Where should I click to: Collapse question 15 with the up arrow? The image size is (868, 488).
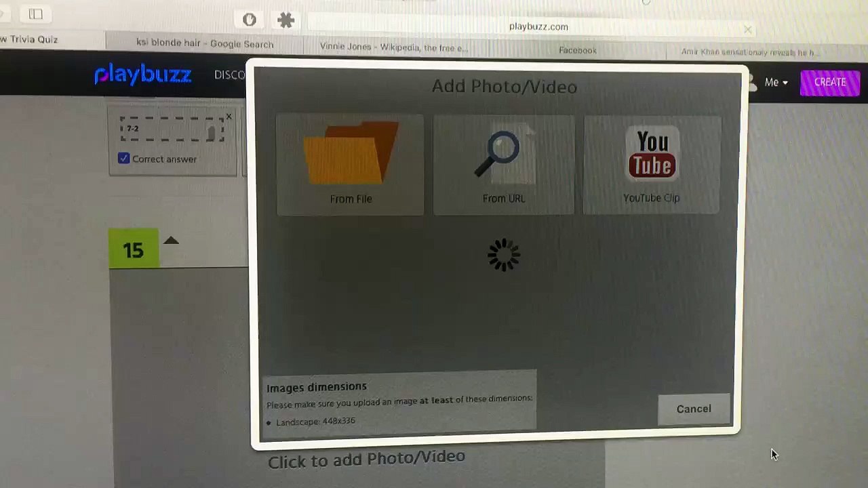(x=171, y=240)
